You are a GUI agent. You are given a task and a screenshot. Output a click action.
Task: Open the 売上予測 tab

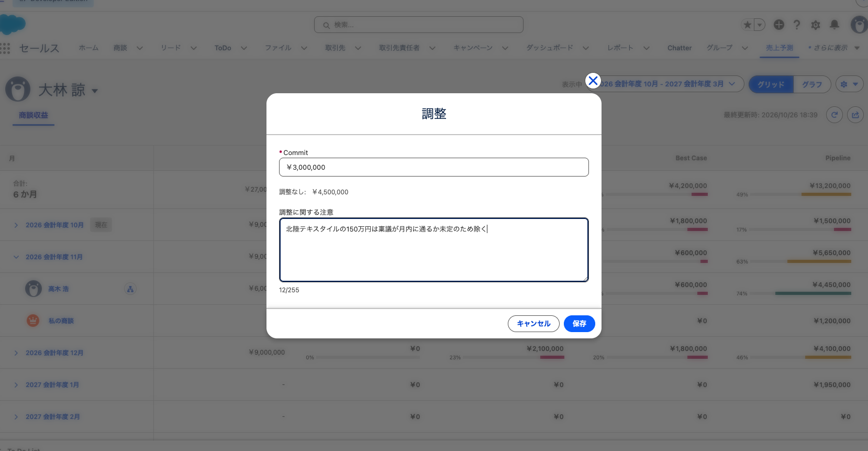click(780, 48)
